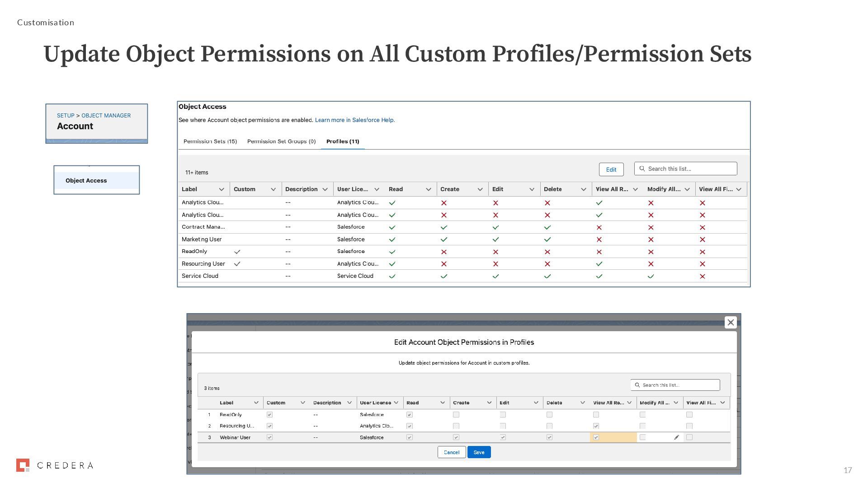Close the Edit Account Object Permissions dialog
Image resolution: width=868 pixels, height=488 pixels.
point(730,322)
